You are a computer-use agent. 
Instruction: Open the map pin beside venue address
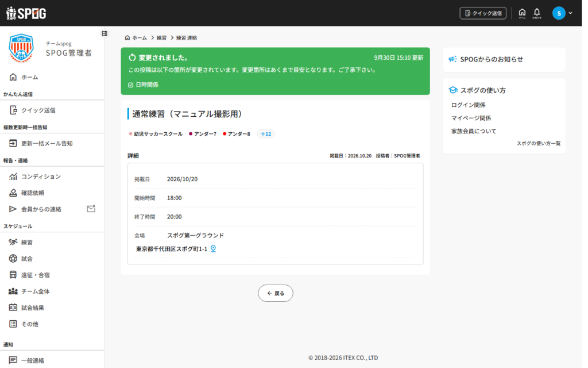pyautogui.click(x=213, y=248)
